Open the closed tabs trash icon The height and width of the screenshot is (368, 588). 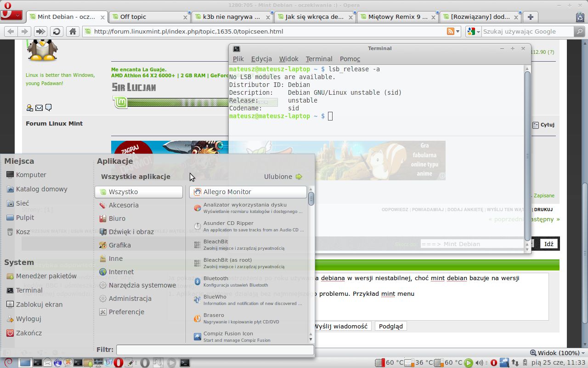click(x=580, y=17)
